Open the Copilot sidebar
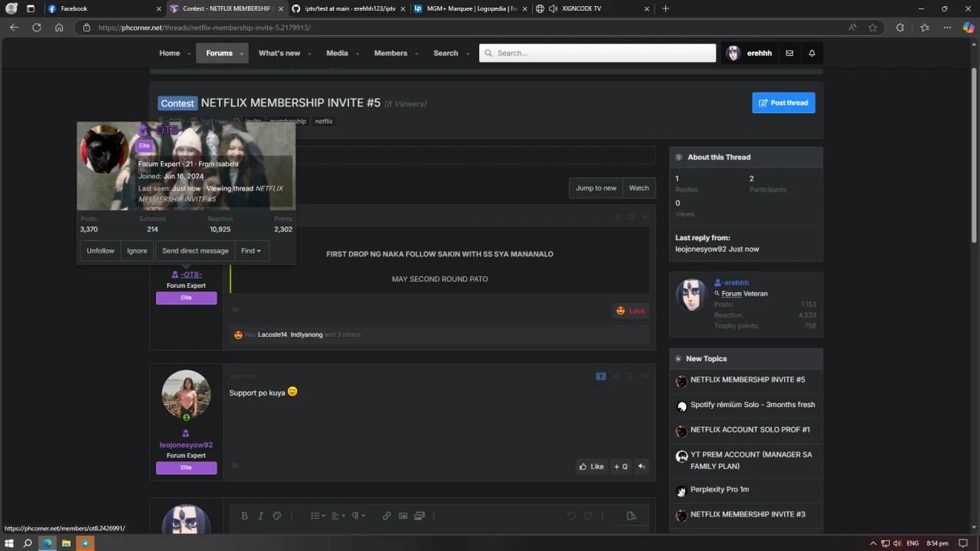 pos(969,28)
